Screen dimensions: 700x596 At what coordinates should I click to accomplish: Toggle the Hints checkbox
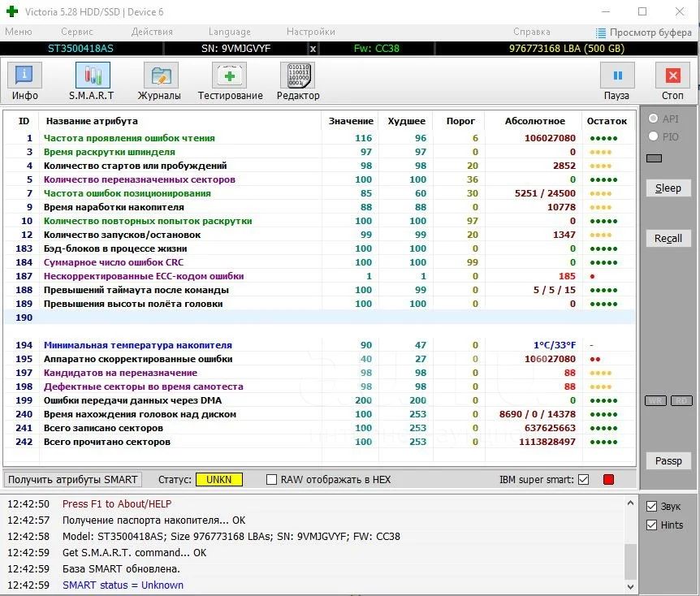pos(652,525)
